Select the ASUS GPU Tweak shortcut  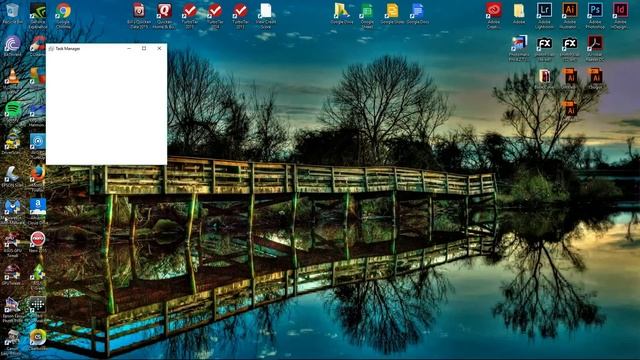tap(12, 240)
